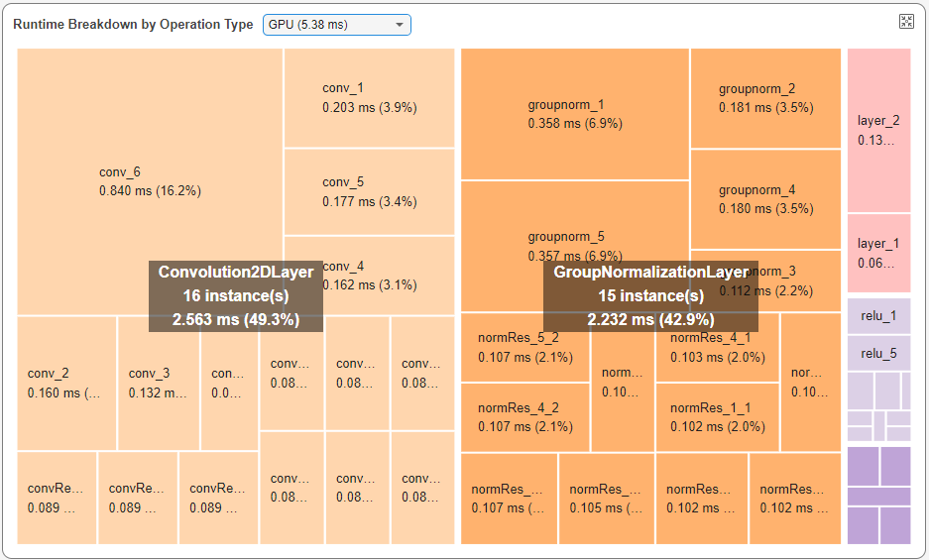Pick the conv_3 0.132 ms tile
929x560 pixels.
click(x=159, y=383)
